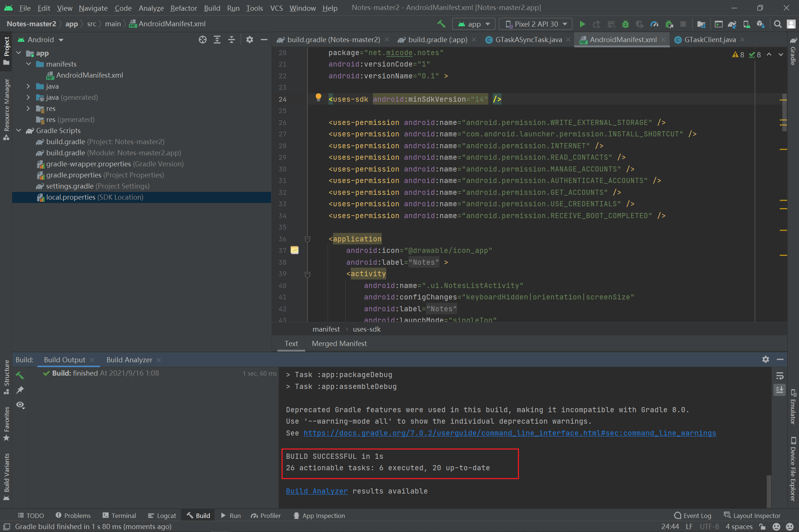
Task: Open the Profiler gauge icon in toolbar
Action: click(x=654, y=24)
